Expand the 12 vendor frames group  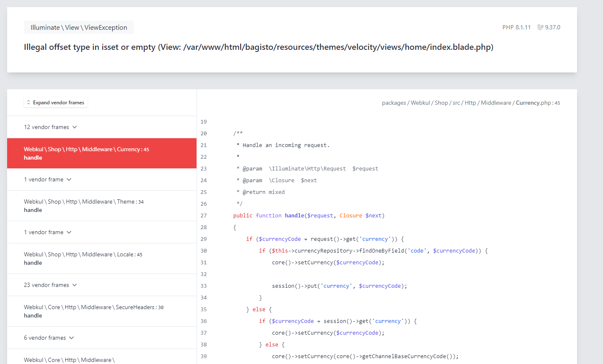tap(102, 127)
